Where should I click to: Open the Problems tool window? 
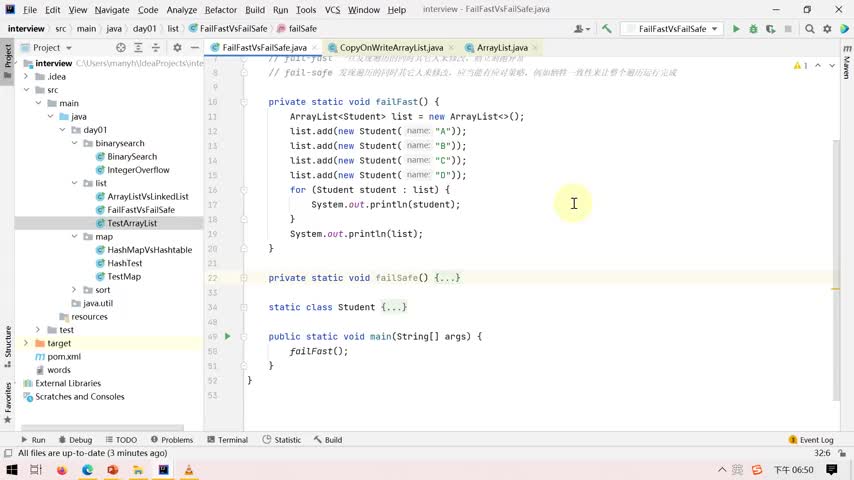click(172, 440)
